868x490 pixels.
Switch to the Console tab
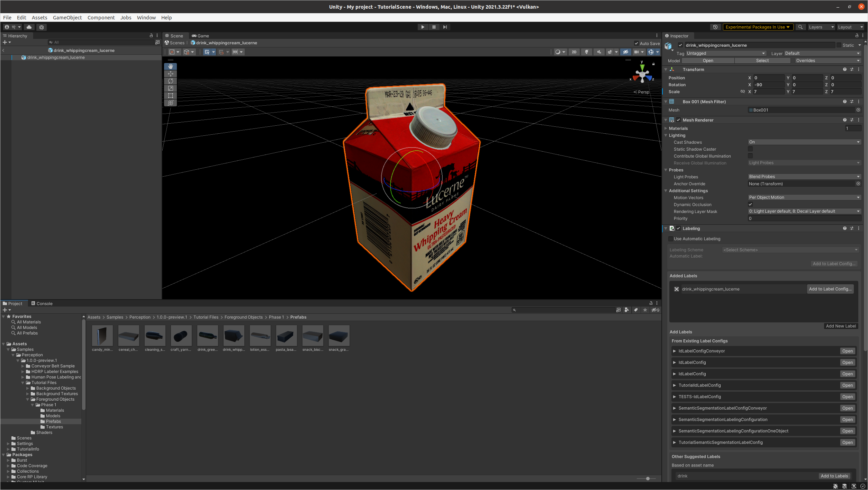click(42, 303)
